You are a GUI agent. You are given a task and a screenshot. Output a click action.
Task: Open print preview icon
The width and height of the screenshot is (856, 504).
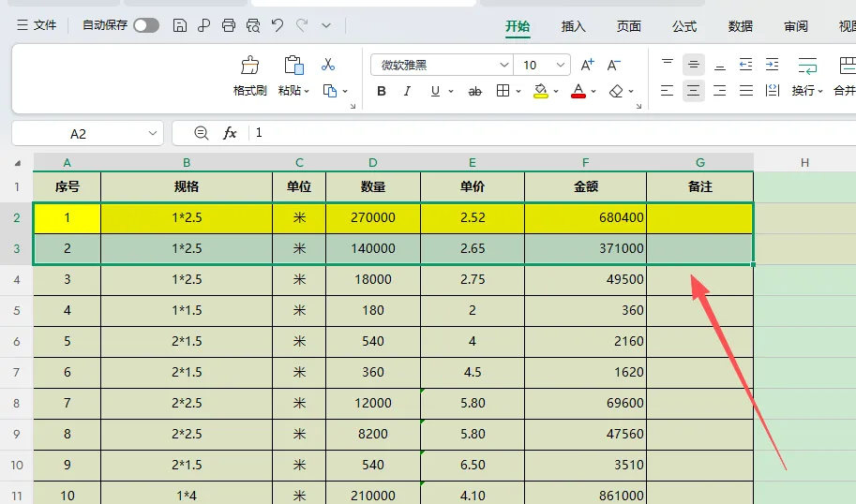coord(253,25)
